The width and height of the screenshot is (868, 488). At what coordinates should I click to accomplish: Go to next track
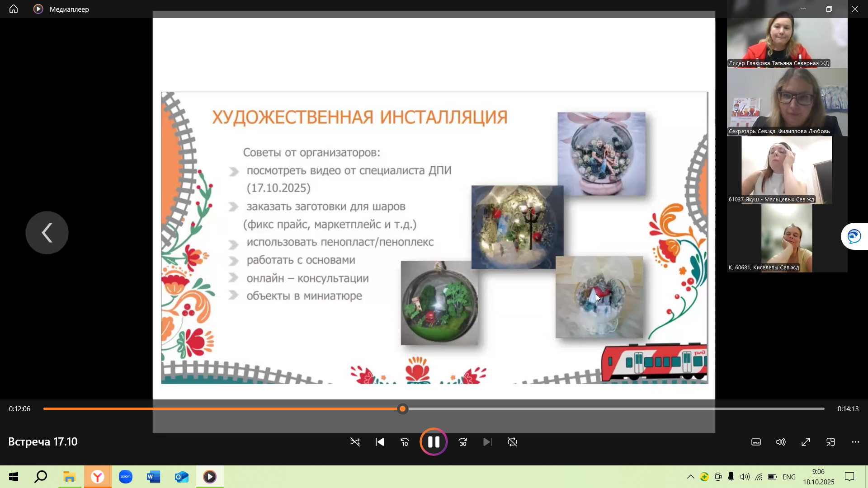[487, 442]
